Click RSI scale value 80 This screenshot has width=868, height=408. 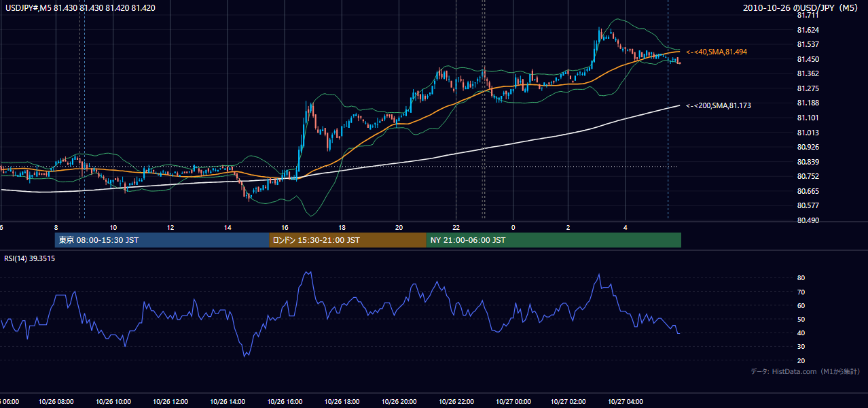click(801, 278)
